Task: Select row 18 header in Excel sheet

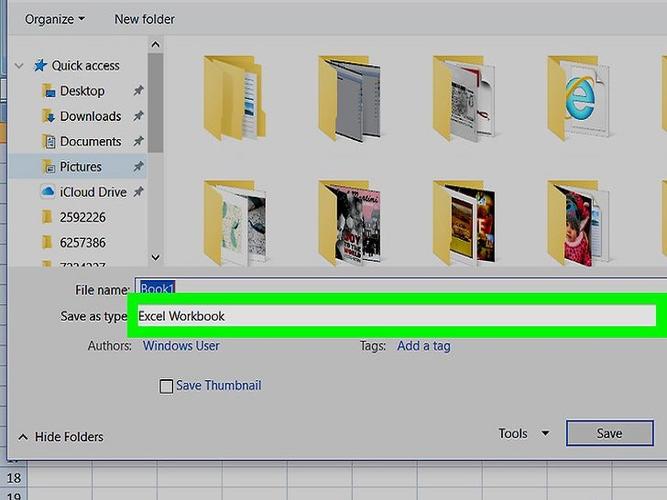Action: point(14,477)
